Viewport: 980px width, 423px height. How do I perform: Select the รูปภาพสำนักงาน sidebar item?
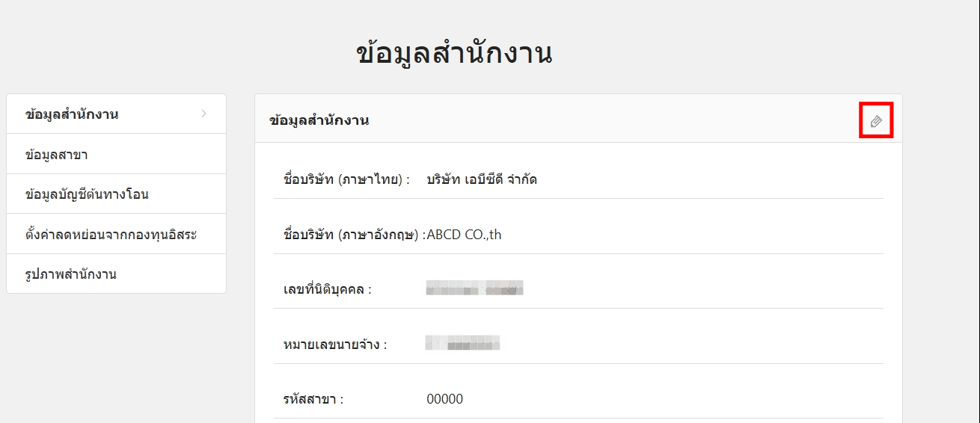click(70, 274)
